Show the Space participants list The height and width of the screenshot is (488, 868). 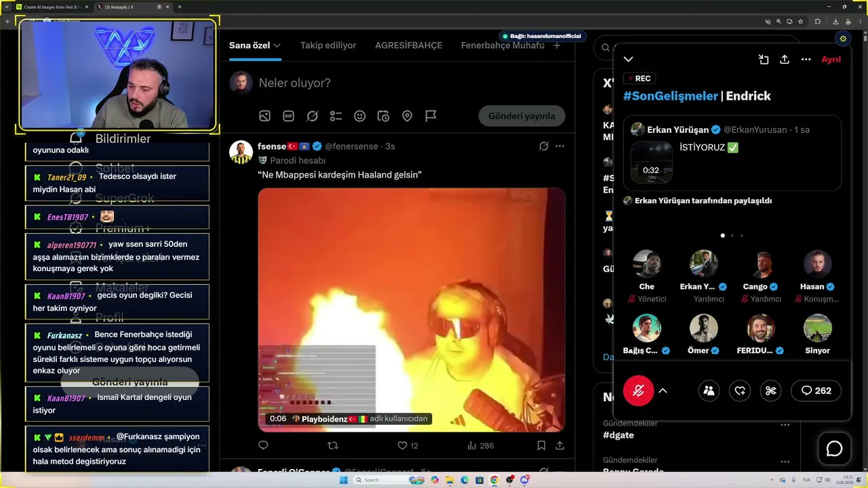709,390
